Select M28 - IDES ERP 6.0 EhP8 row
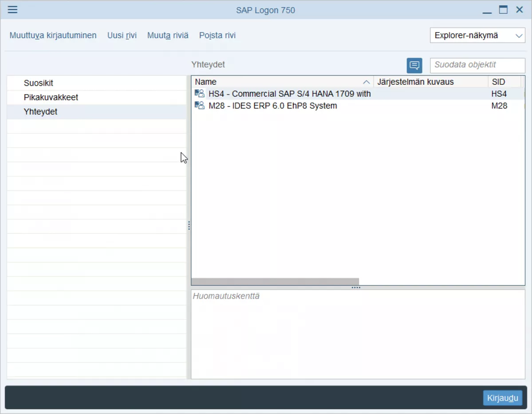The image size is (532, 414). click(358, 106)
